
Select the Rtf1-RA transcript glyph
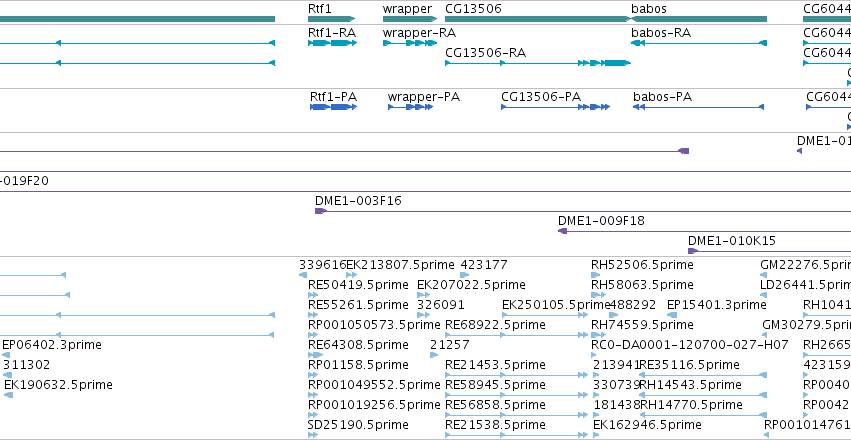click(x=332, y=43)
